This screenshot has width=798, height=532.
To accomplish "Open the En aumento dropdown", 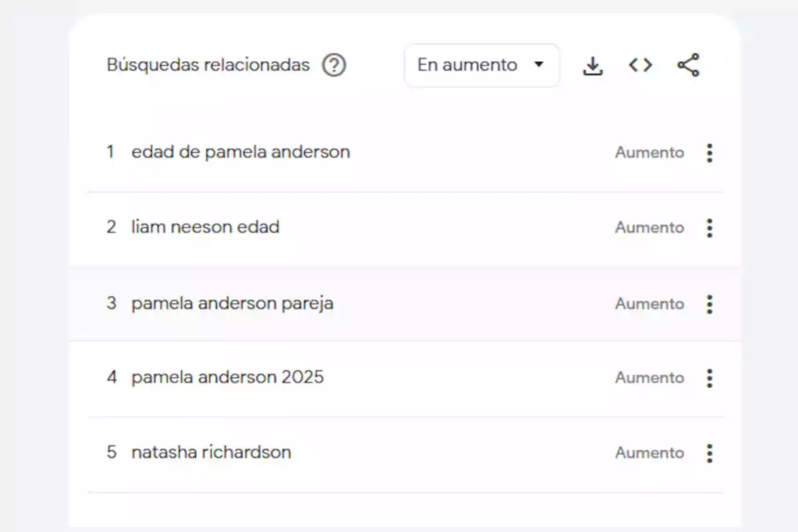I will [481, 65].
